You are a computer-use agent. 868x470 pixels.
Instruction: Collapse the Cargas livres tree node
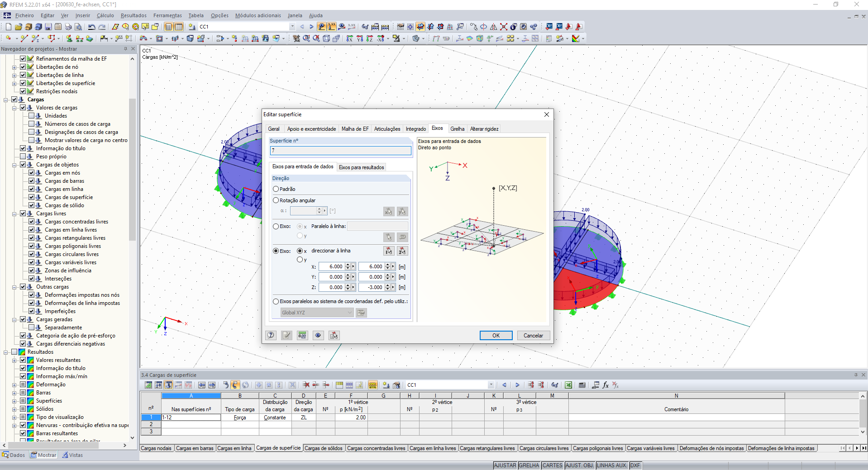14,214
